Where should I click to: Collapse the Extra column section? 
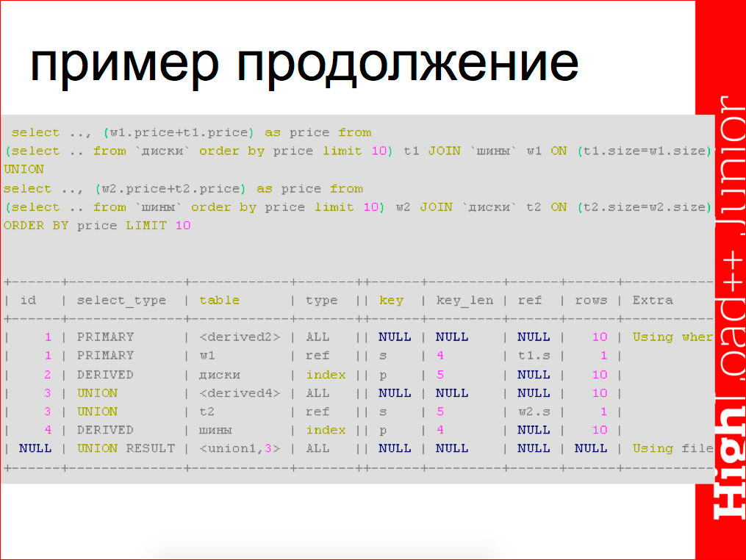pyautogui.click(x=651, y=300)
